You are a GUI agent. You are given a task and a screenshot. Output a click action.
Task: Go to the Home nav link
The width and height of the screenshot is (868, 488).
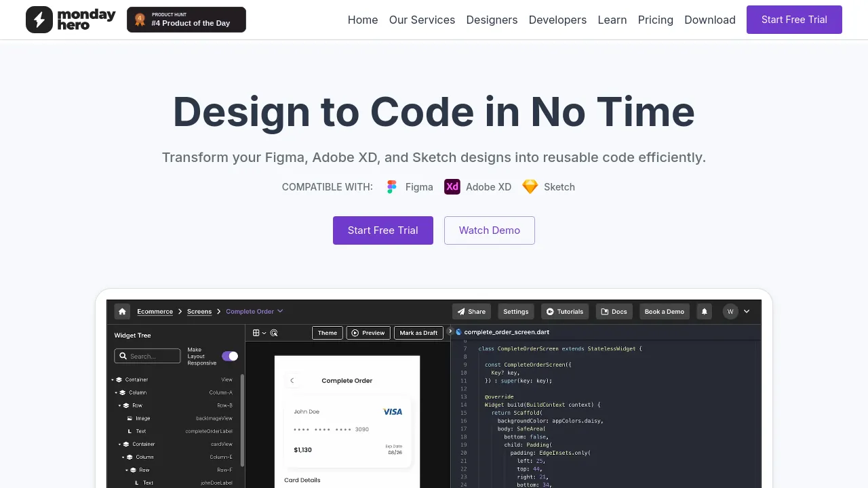pos(363,20)
